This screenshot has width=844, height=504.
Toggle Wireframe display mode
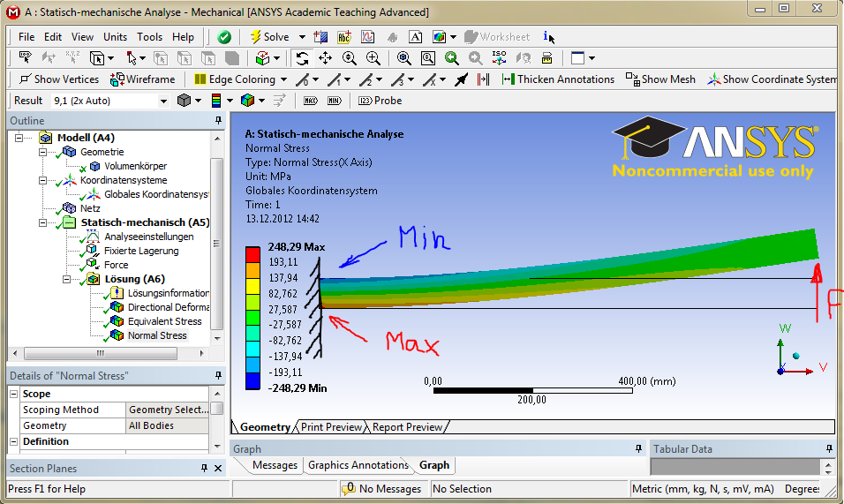[x=142, y=79]
